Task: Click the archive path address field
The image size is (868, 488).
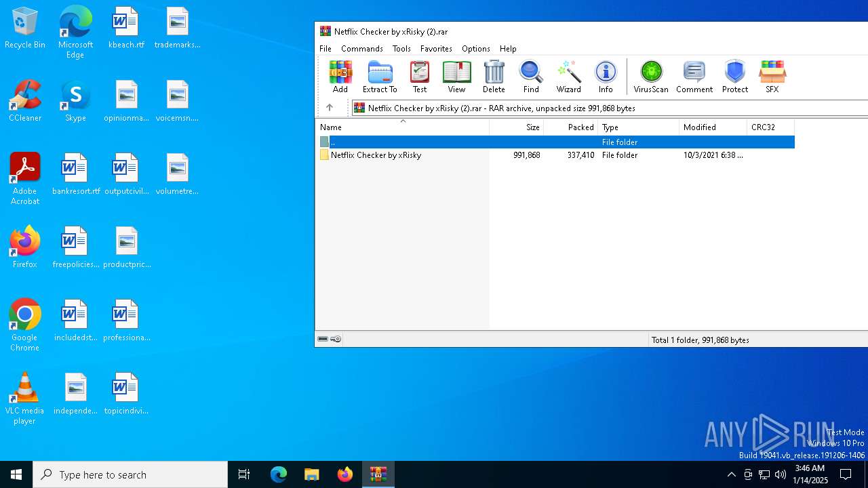Action: click(x=609, y=108)
